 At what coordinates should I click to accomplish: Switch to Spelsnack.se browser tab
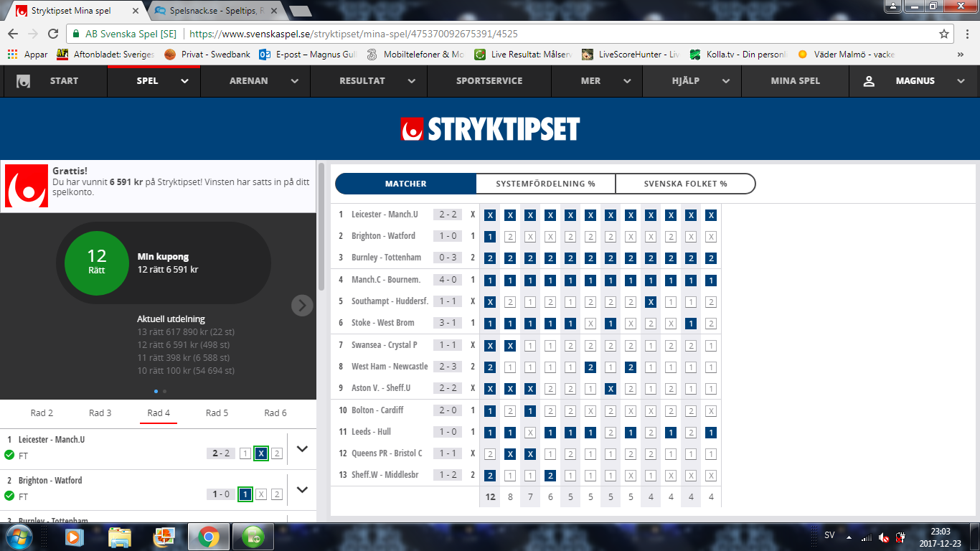pos(217,11)
